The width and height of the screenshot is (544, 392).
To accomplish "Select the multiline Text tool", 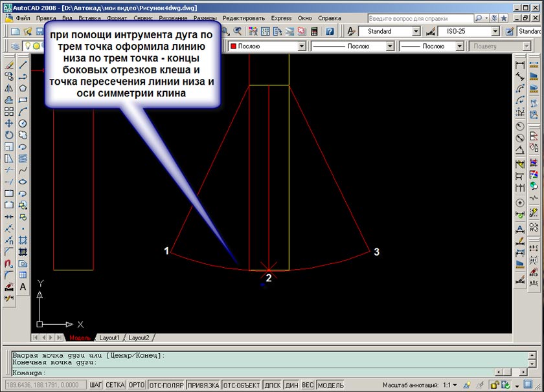I will pos(23,287).
